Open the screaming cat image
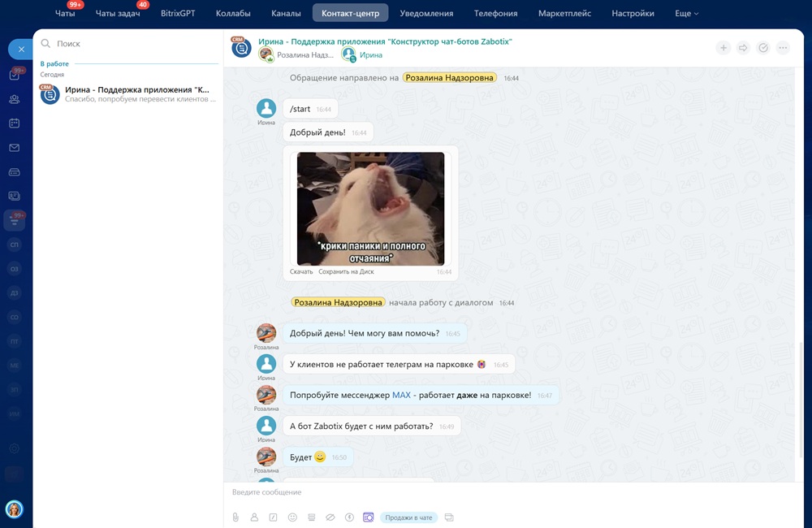 [370, 209]
